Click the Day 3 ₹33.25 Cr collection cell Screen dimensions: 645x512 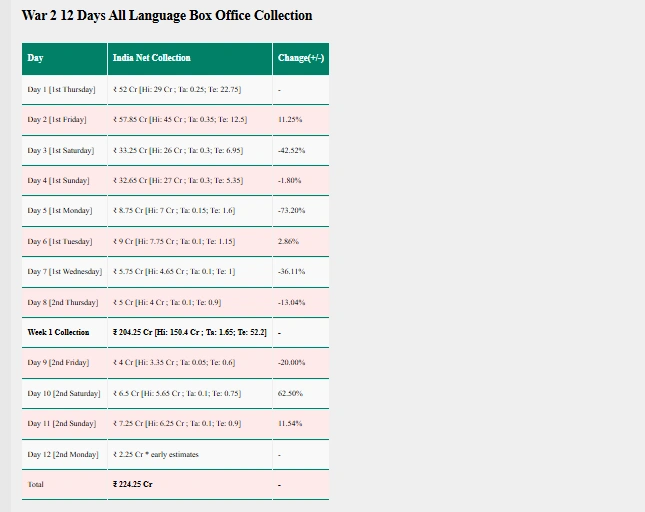tap(178, 150)
